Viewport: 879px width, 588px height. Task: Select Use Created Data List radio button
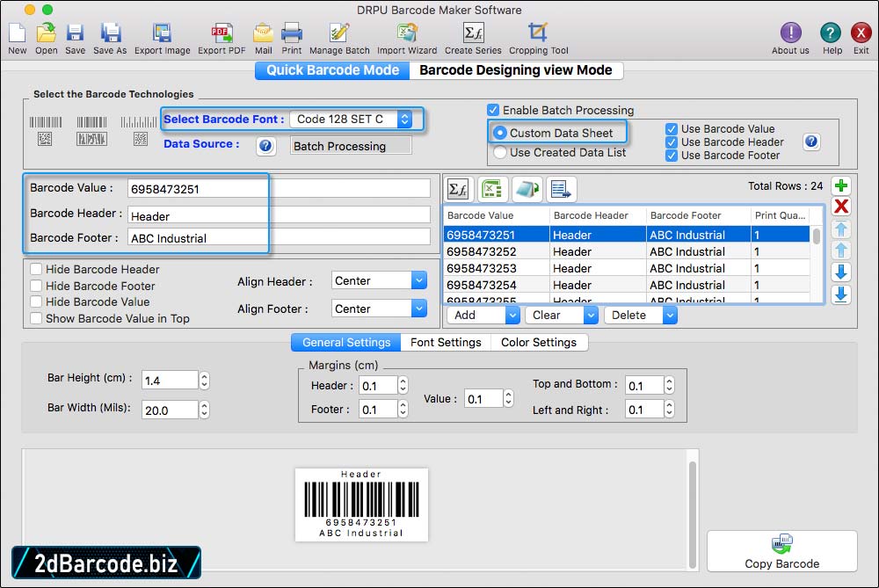tap(500, 152)
